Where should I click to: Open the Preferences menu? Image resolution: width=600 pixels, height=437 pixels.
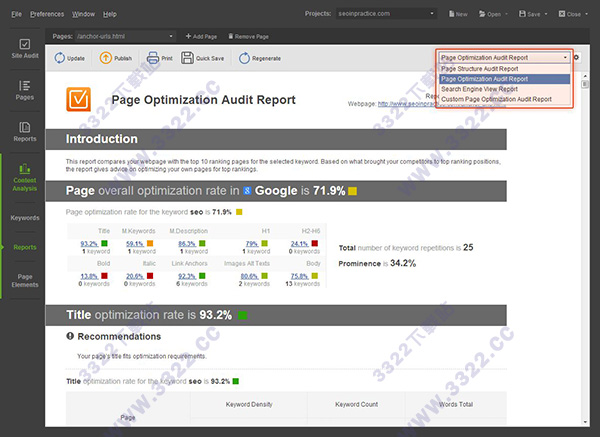pyautogui.click(x=47, y=15)
